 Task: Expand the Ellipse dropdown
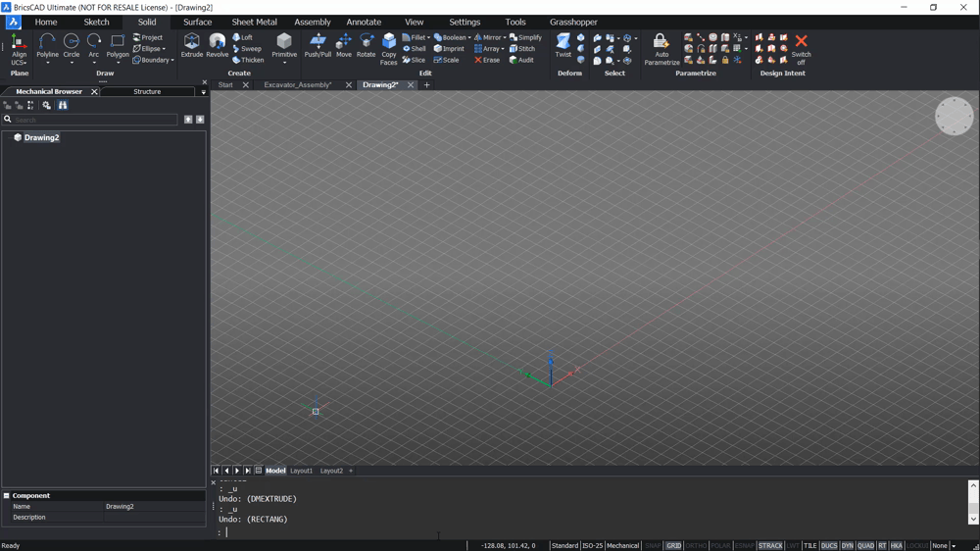point(165,49)
